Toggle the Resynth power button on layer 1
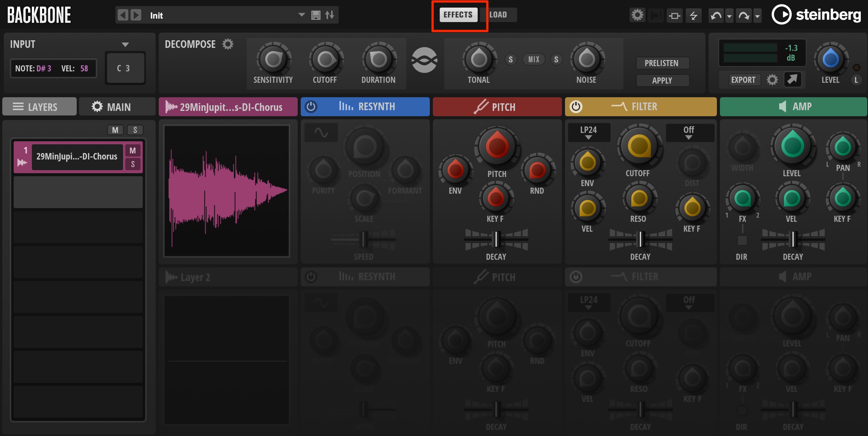The image size is (868, 436). pyautogui.click(x=311, y=107)
